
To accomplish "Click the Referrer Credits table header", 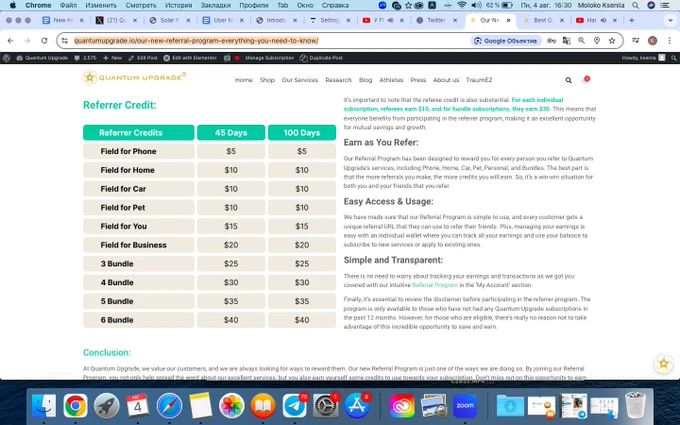I will click(x=139, y=133).
